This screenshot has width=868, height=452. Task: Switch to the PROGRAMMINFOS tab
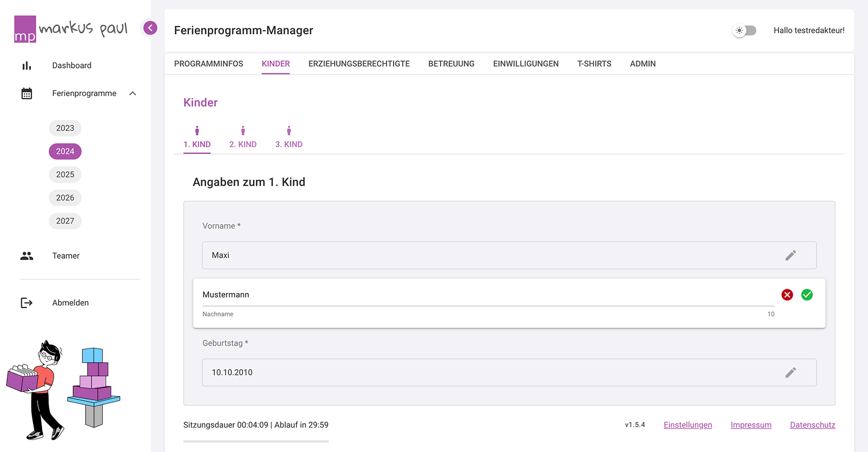pyautogui.click(x=209, y=63)
